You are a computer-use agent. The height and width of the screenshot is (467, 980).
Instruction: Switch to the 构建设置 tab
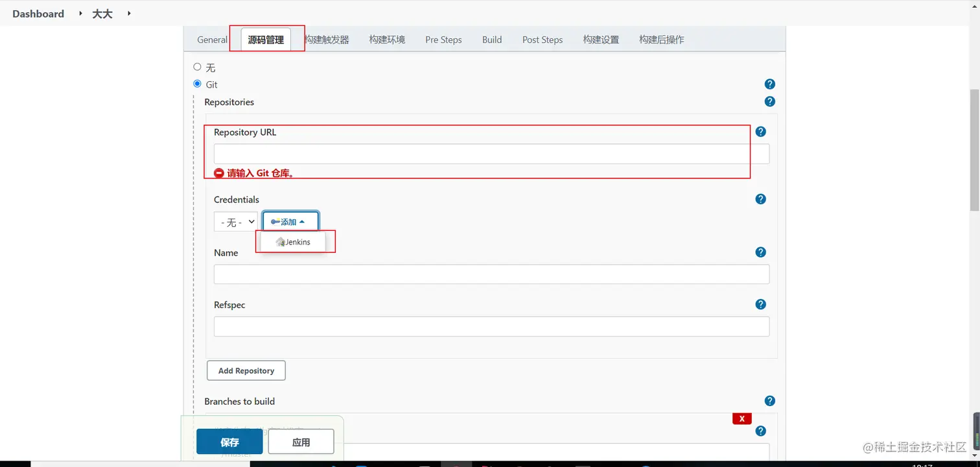601,40
